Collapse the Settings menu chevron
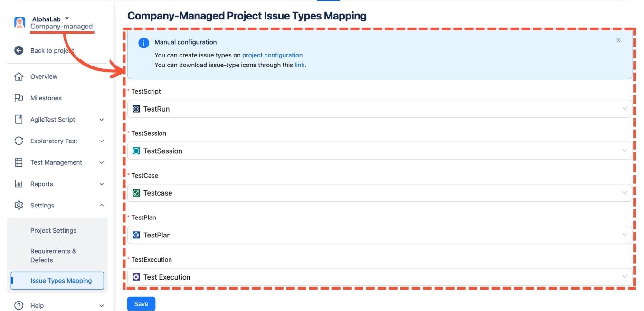Viewport: 644px width, 311px height. pos(102,206)
